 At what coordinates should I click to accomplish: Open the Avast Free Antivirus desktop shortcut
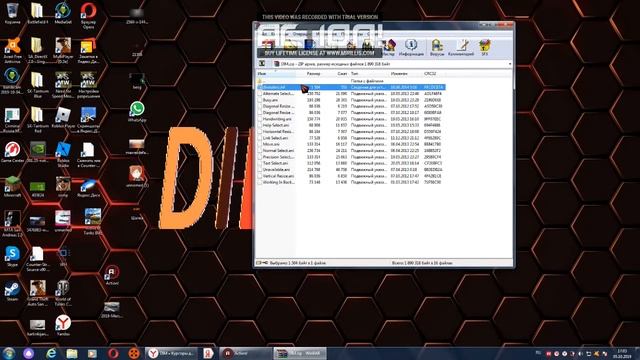click(12, 51)
